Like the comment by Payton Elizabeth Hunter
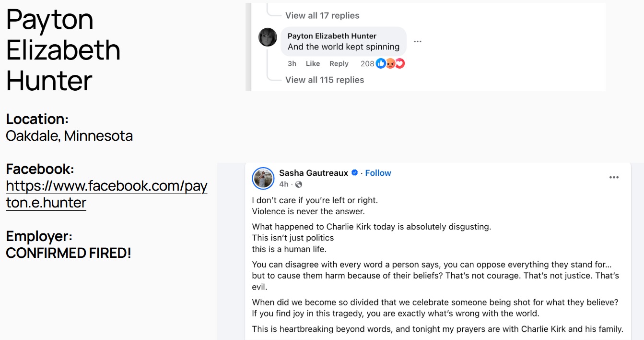644x340 pixels. point(313,63)
